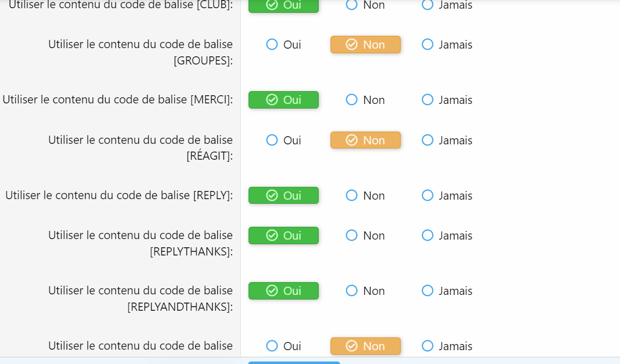Viewport: 620px width, 364px height.
Task: Click the orange Non checkmark for [GROUPES]
Action: (352, 45)
